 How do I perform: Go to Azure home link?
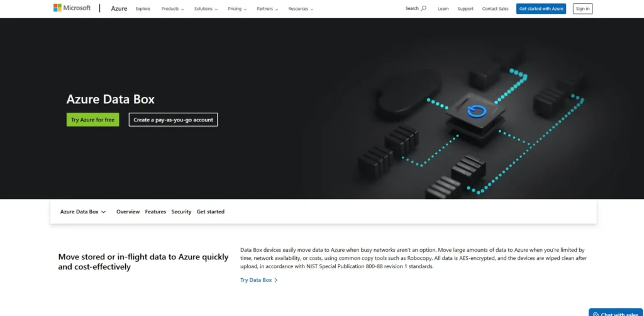[119, 9]
